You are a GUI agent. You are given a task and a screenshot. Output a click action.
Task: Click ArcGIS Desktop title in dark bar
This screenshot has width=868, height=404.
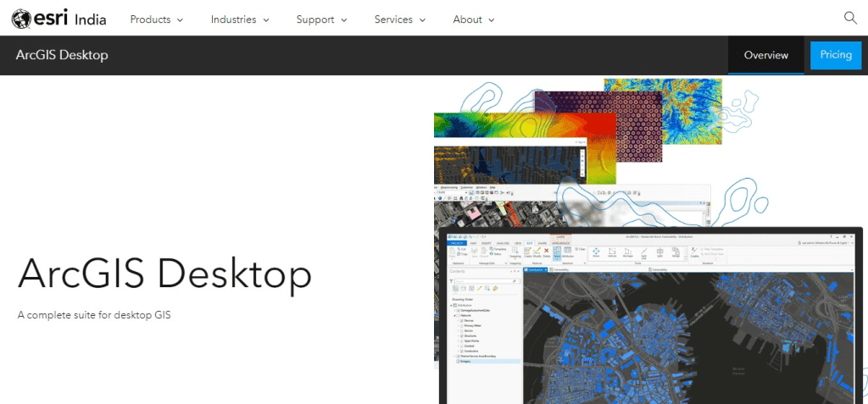tap(62, 55)
